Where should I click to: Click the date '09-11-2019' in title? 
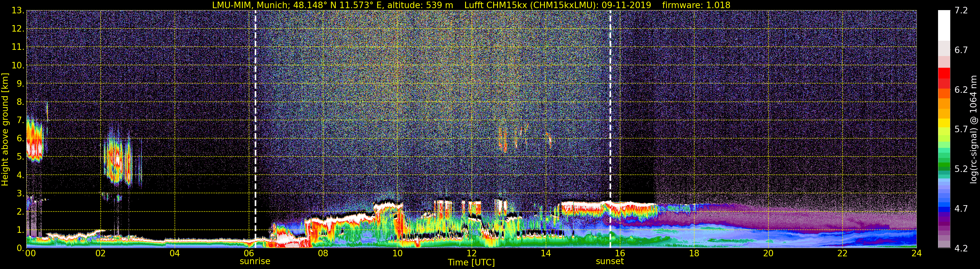[626, 5]
